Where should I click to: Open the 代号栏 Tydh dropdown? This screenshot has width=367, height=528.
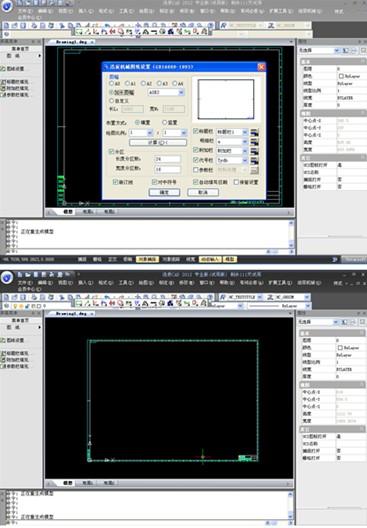pyautogui.click(x=245, y=160)
